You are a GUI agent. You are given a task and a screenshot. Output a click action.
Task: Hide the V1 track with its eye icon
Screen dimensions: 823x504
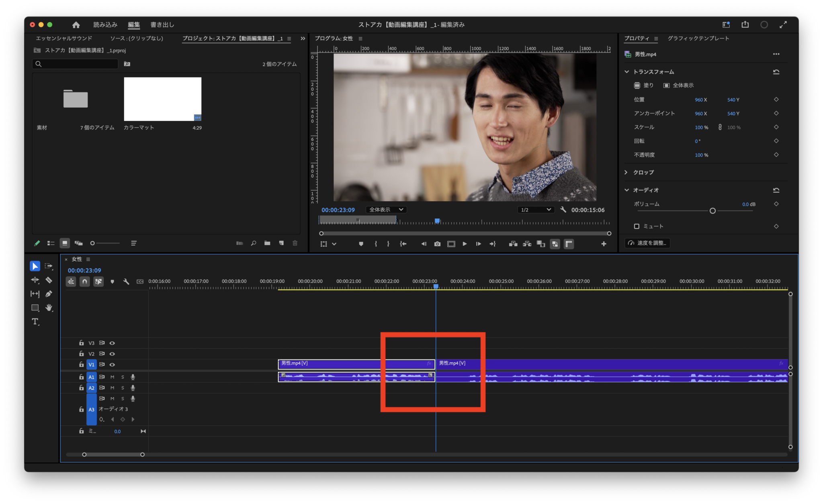pyautogui.click(x=112, y=364)
